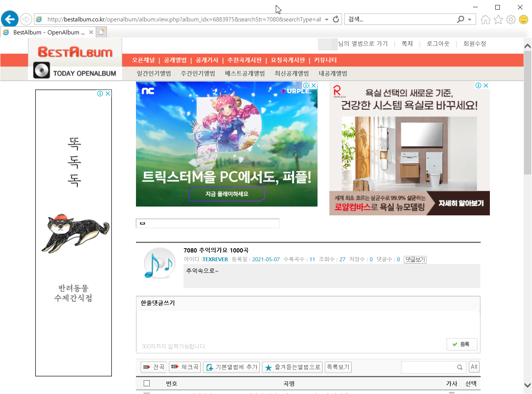The height and width of the screenshot is (394, 532).
Task: Click 기본앨범에 추가 button
Action: [232, 367]
